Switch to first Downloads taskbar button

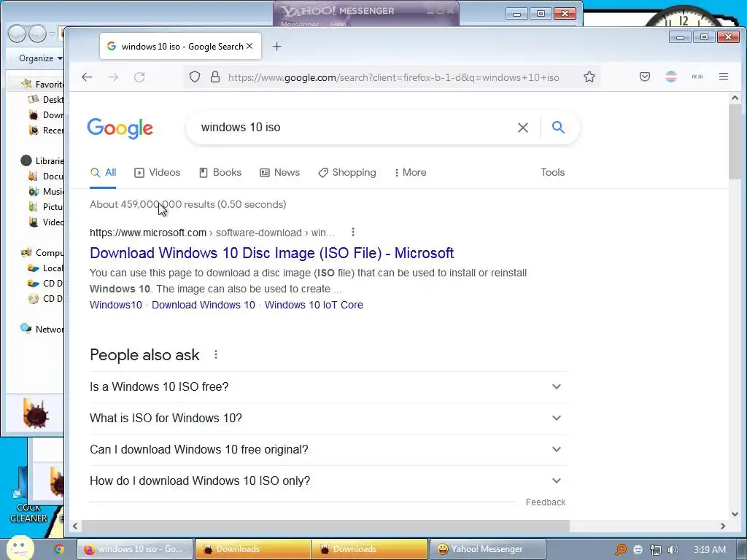coord(252,549)
